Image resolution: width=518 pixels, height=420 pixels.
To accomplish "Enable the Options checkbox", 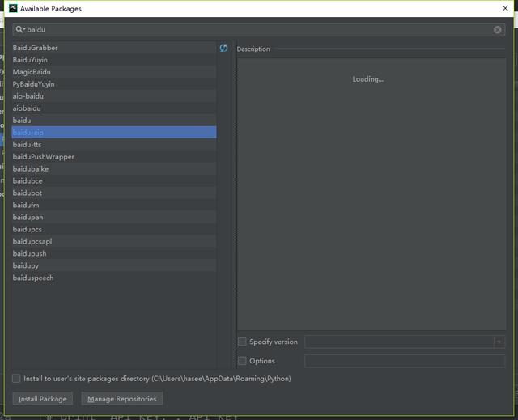I will [242, 361].
